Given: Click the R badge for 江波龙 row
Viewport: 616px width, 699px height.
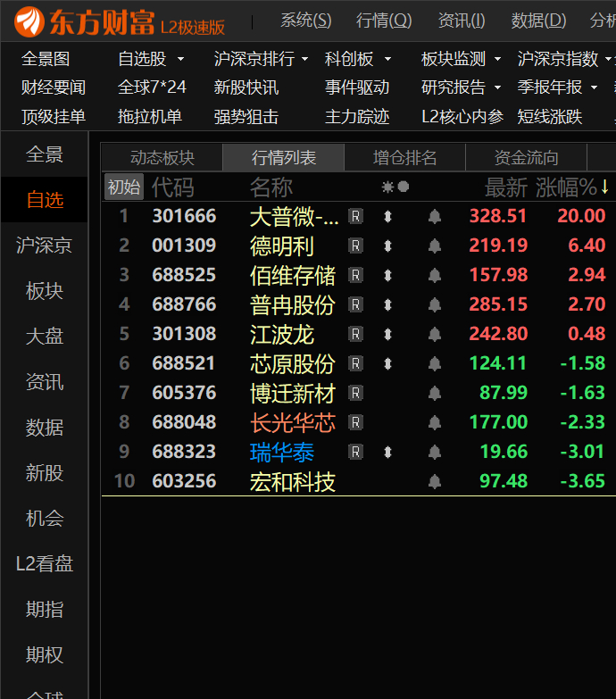Looking at the screenshot, I should [355, 335].
